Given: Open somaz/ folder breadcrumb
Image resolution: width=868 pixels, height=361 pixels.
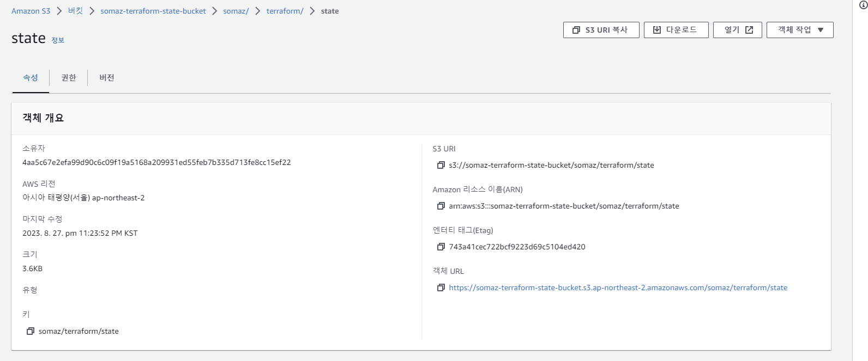Looking at the screenshot, I should tap(236, 11).
